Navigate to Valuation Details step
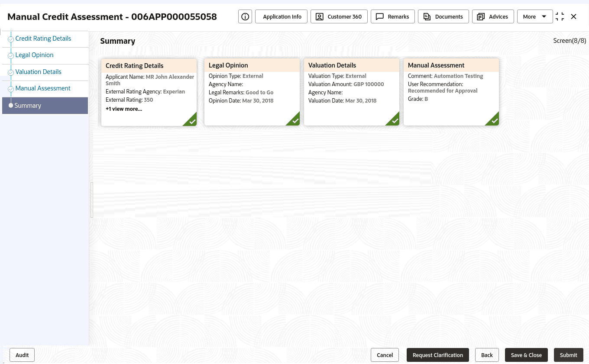Image resolution: width=589 pixels, height=364 pixels. pos(39,72)
